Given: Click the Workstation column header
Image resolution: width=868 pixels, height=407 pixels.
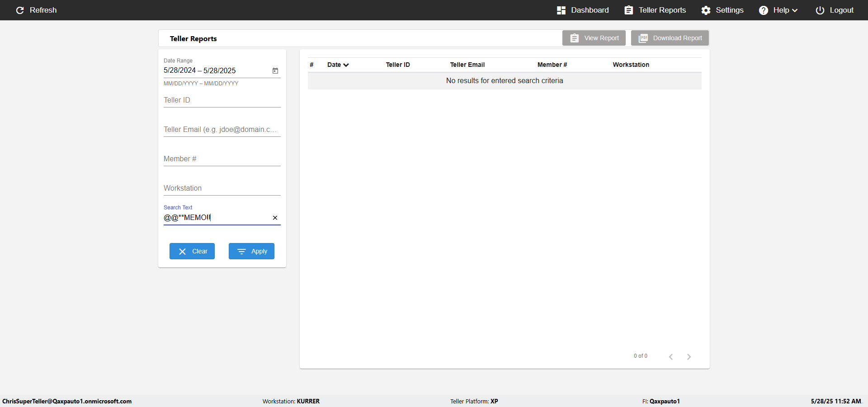Looking at the screenshot, I should point(631,65).
